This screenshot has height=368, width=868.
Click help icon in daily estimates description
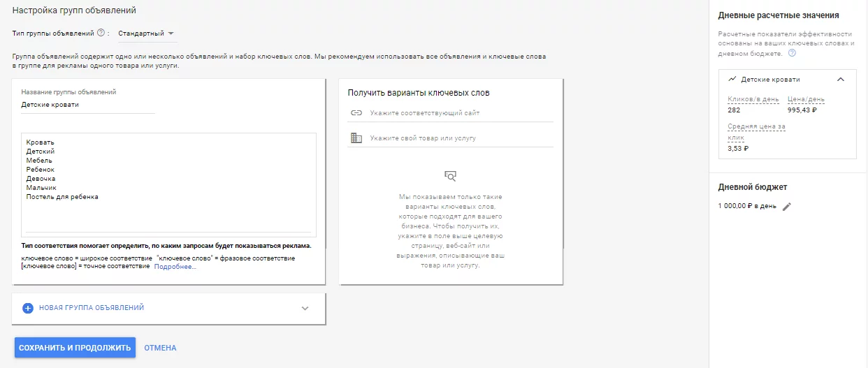[x=792, y=53]
